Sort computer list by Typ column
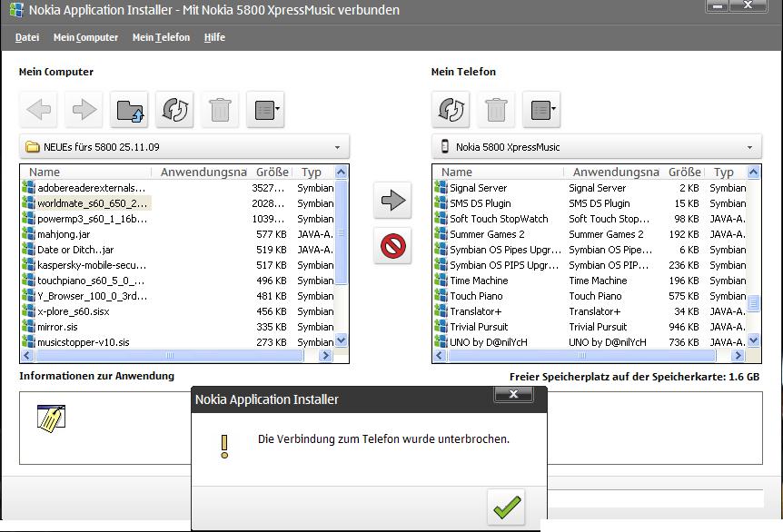Screen dimensions: 783x532 pos(313,172)
